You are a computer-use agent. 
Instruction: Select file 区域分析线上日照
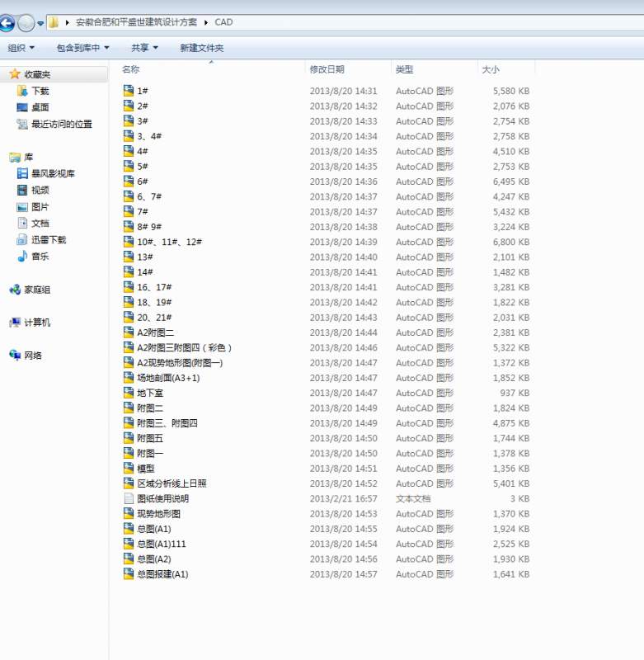coord(172,483)
